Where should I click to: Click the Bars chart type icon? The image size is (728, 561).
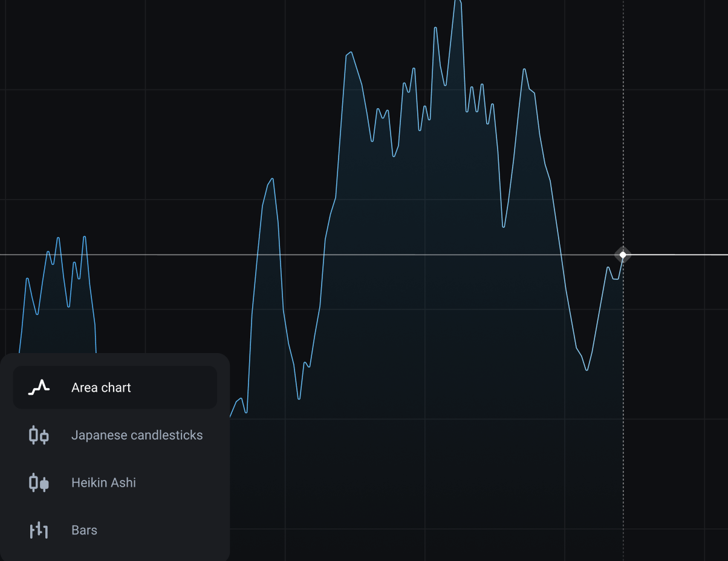click(39, 530)
